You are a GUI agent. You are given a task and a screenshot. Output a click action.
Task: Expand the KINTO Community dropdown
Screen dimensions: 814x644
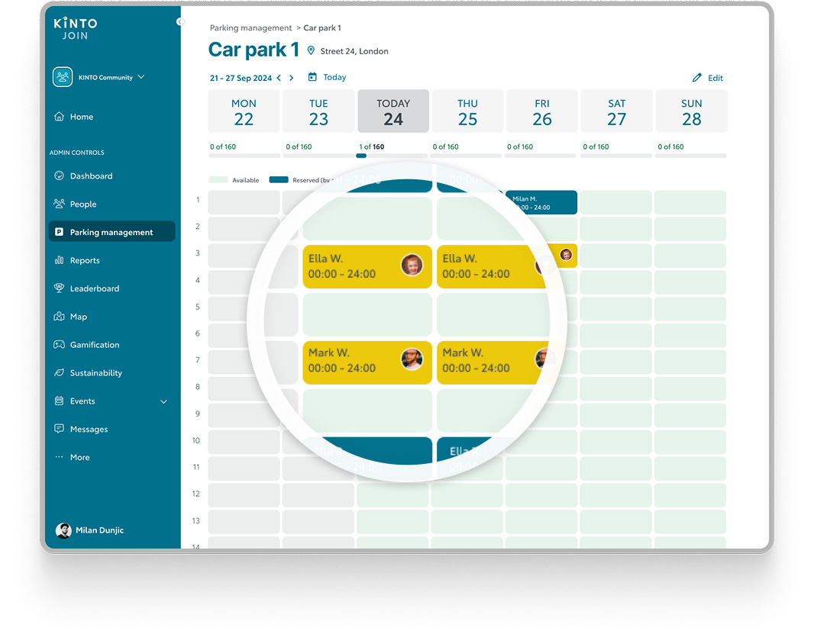[141, 77]
